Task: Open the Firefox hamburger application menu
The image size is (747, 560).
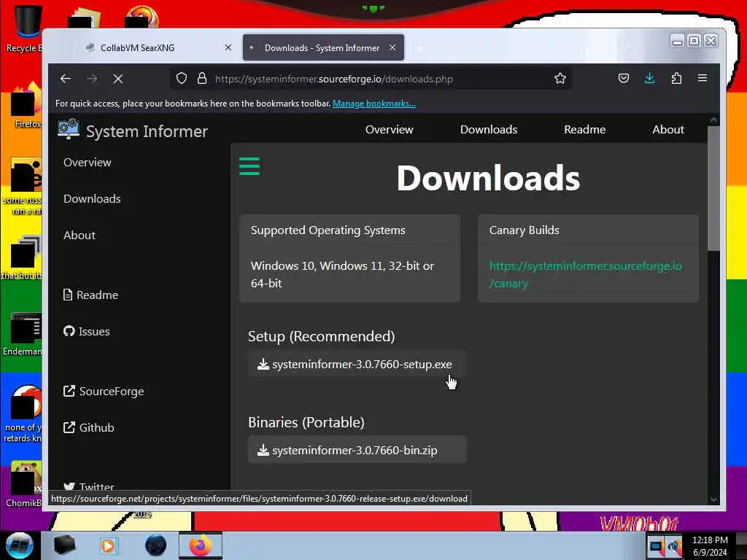Action: (x=703, y=78)
